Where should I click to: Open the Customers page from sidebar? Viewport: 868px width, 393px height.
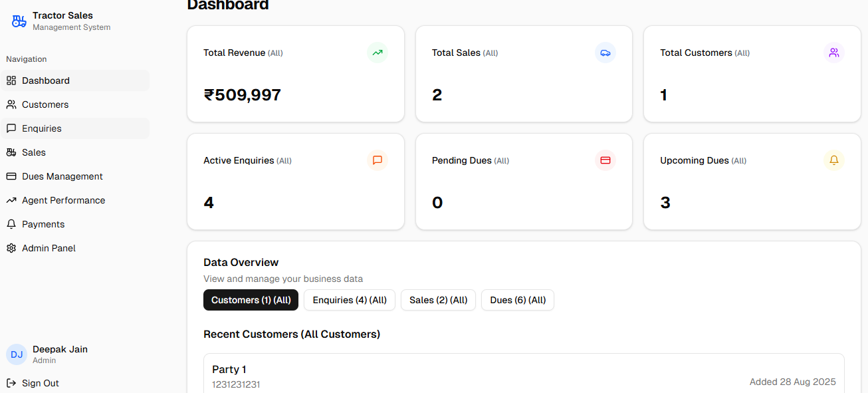click(x=45, y=104)
